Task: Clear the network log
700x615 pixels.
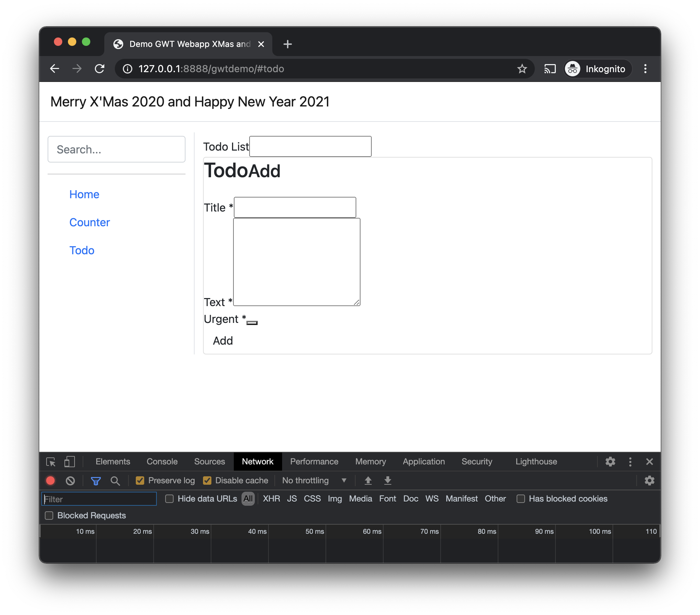Action: pyautogui.click(x=70, y=481)
